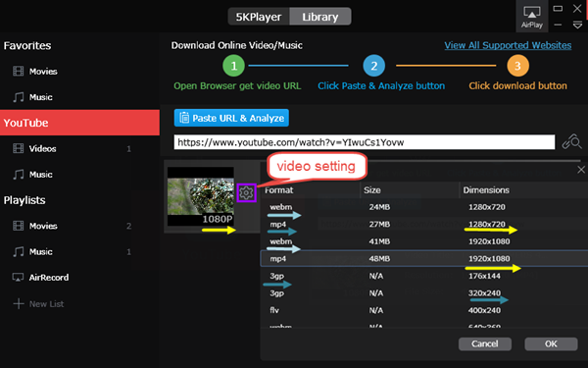This screenshot has width=588, height=368.
Task: Click the New List plus icon
Action: tap(19, 303)
